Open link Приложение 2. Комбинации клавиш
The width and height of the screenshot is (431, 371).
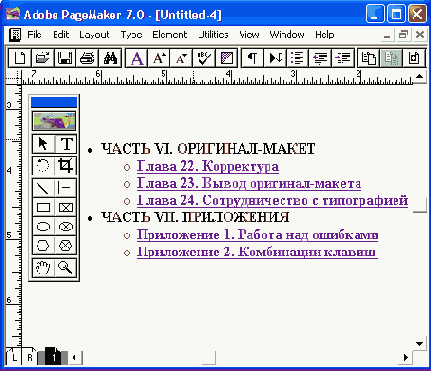tap(257, 252)
